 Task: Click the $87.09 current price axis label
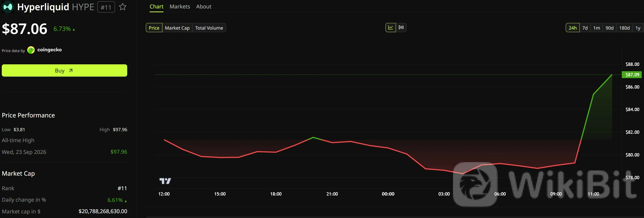632,75
